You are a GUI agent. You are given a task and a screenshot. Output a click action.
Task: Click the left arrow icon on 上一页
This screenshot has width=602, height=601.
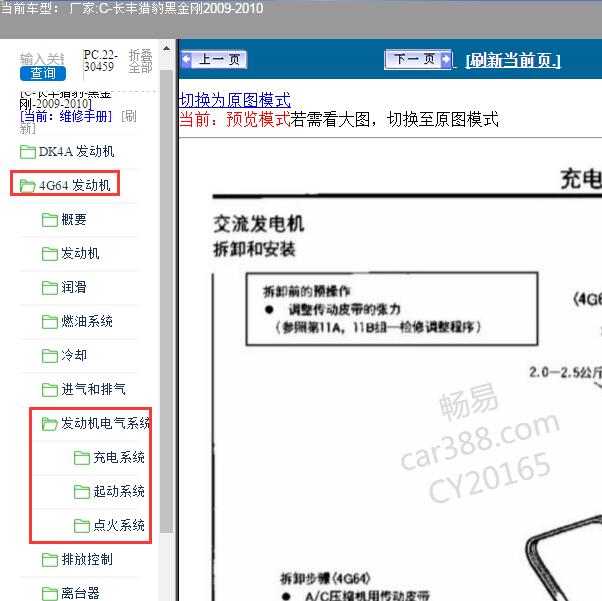[187, 60]
